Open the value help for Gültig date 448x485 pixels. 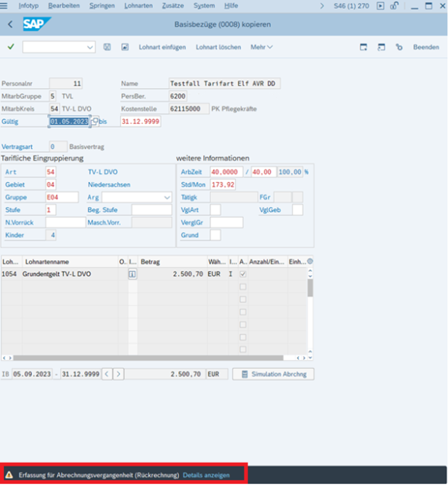[x=95, y=121]
